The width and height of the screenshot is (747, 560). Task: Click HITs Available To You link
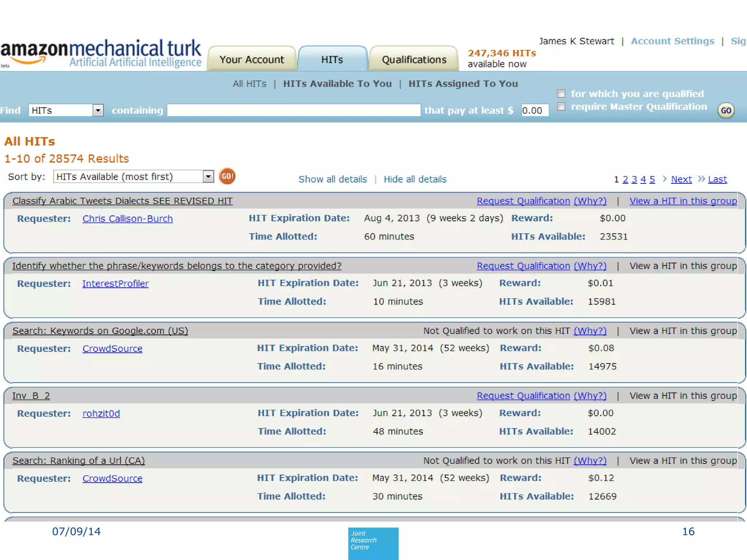tap(337, 84)
